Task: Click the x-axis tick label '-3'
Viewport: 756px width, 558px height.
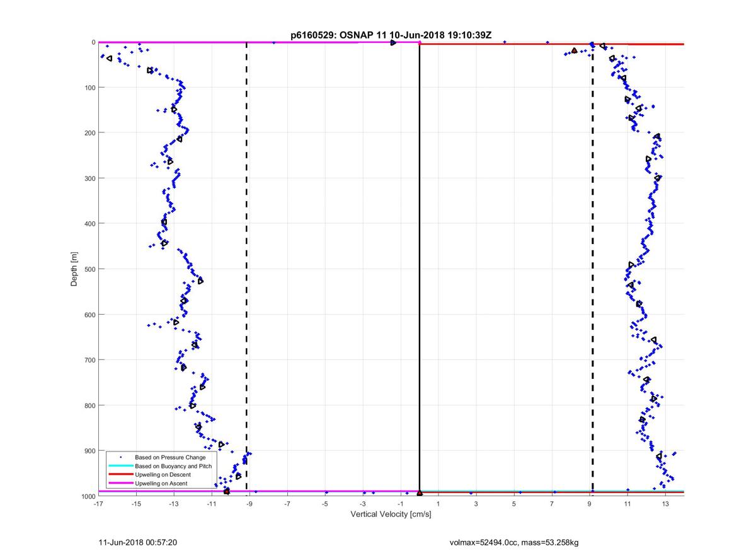Action: (362, 504)
